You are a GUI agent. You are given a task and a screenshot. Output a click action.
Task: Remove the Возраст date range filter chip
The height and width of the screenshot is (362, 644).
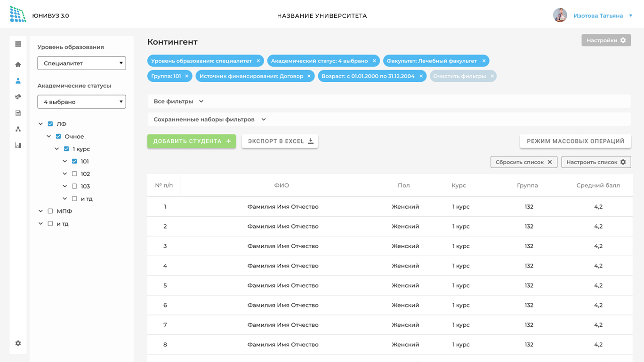[x=421, y=76]
